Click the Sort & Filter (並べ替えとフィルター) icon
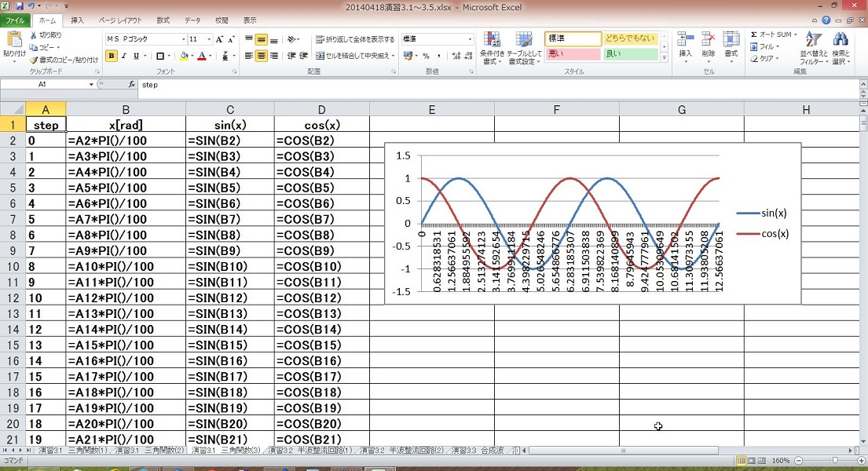 (813, 41)
